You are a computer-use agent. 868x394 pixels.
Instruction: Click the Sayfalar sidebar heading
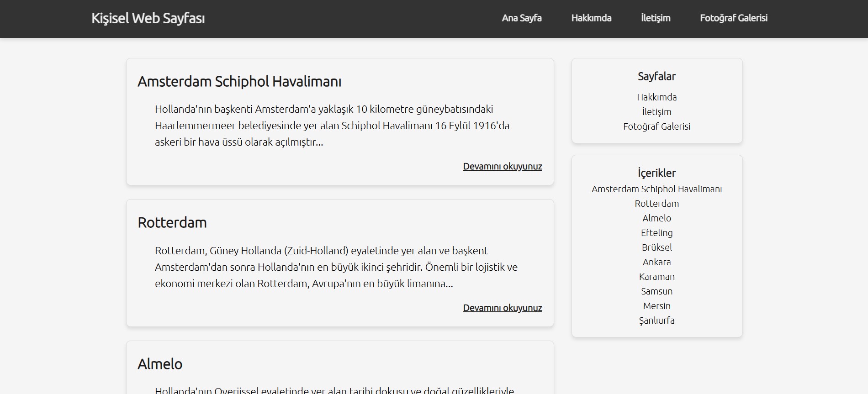coord(657,76)
